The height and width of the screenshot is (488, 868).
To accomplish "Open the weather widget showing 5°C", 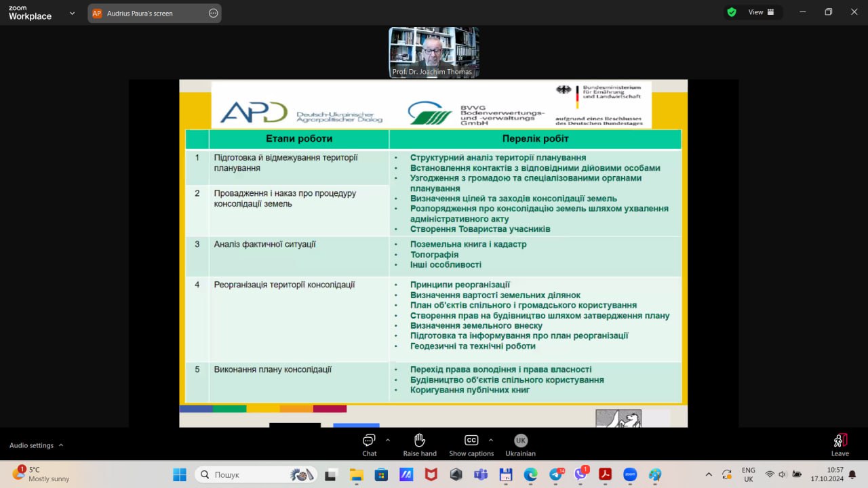I will pos(41,474).
